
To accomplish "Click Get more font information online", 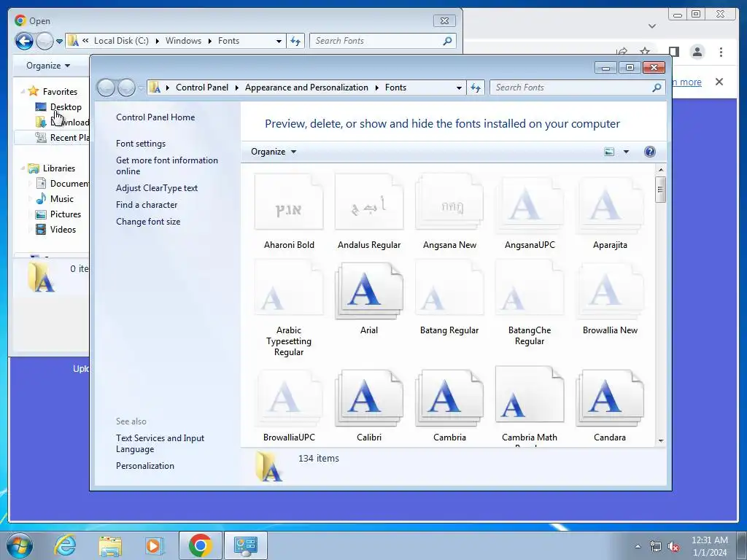I will (x=167, y=166).
